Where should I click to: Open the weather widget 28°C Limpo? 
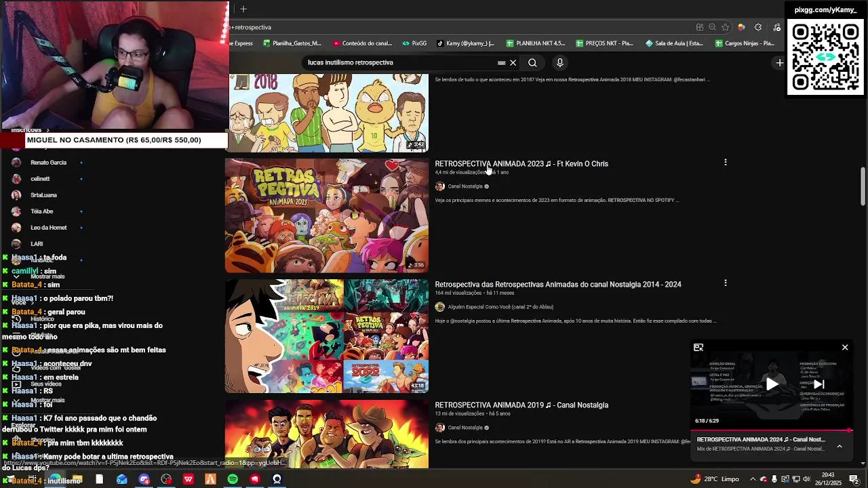715,479
